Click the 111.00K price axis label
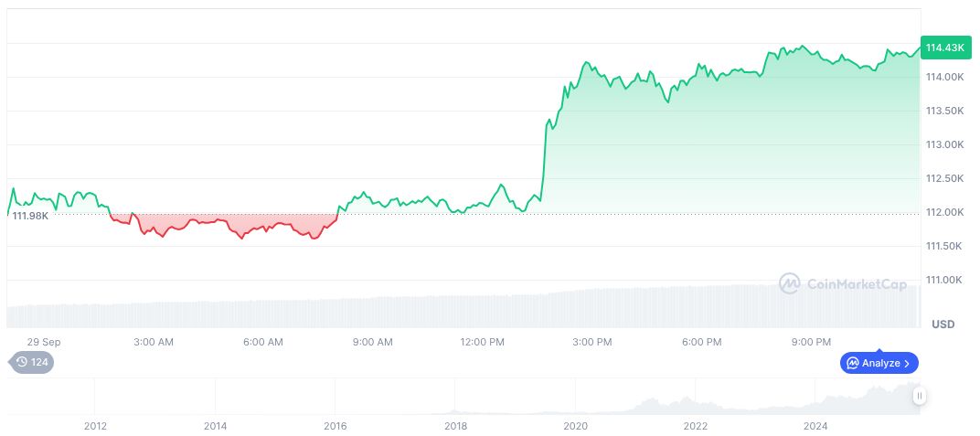This screenshot has height=436, width=980. click(944, 280)
